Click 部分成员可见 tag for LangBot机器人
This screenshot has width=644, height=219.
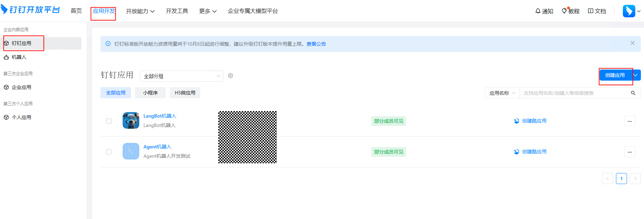click(389, 121)
